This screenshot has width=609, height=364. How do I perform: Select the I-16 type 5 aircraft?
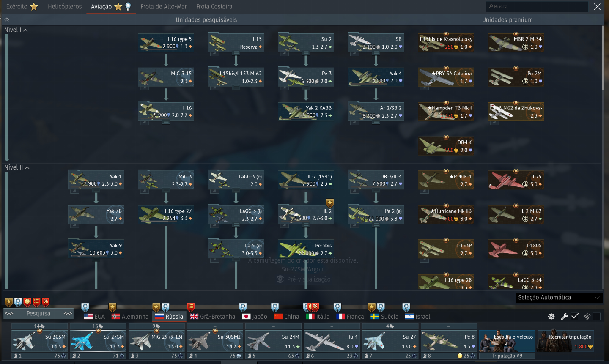(x=166, y=43)
